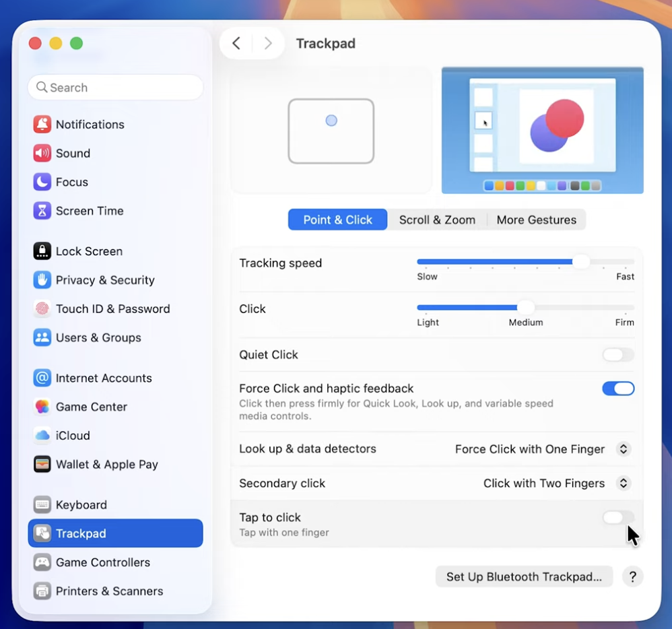Open Screen Time hourglass icon

pyautogui.click(x=42, y=211)
